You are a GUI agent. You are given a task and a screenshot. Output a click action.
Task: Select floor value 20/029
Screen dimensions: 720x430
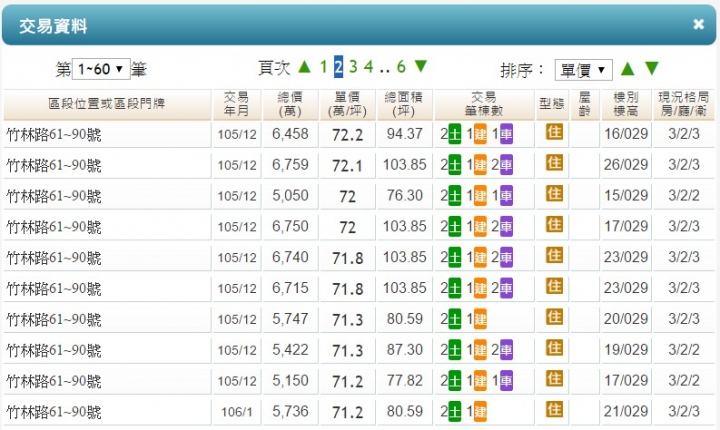click(626, 318)
